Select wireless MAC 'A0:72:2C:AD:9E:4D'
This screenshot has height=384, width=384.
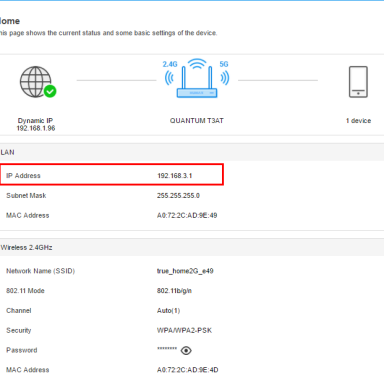tap(187, 370)
